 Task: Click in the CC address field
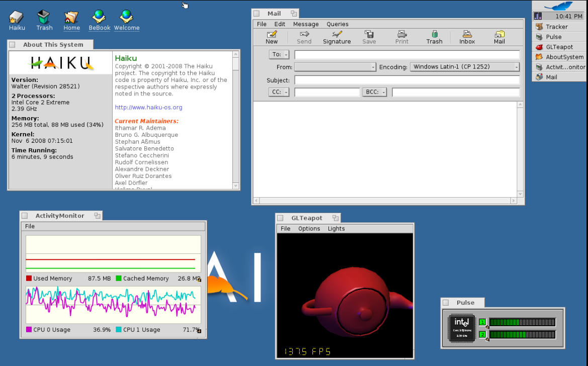pyautogui.click(x=327, y=92)
